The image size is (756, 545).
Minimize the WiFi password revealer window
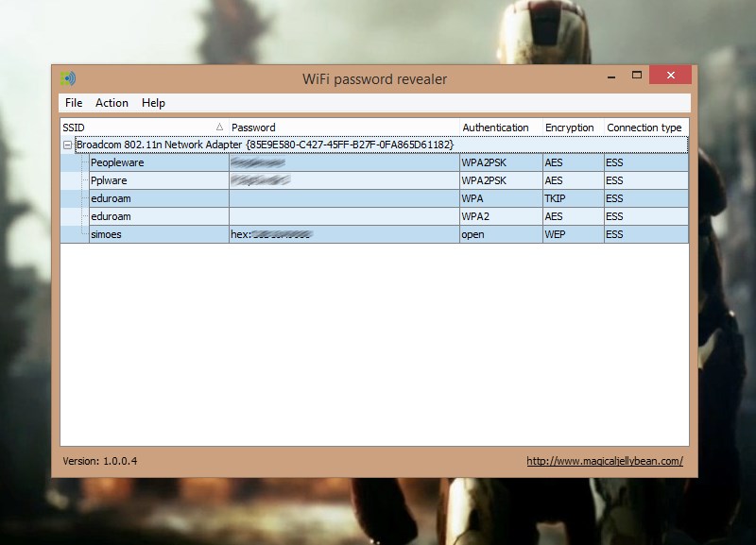pyautogui.click(x=611, y=76)
